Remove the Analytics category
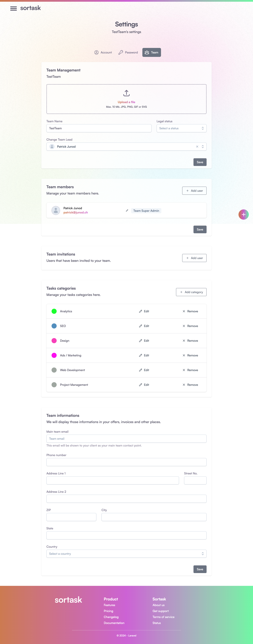Image resolution: width=253 pixels, height=644 pixels. coord(190,311)
